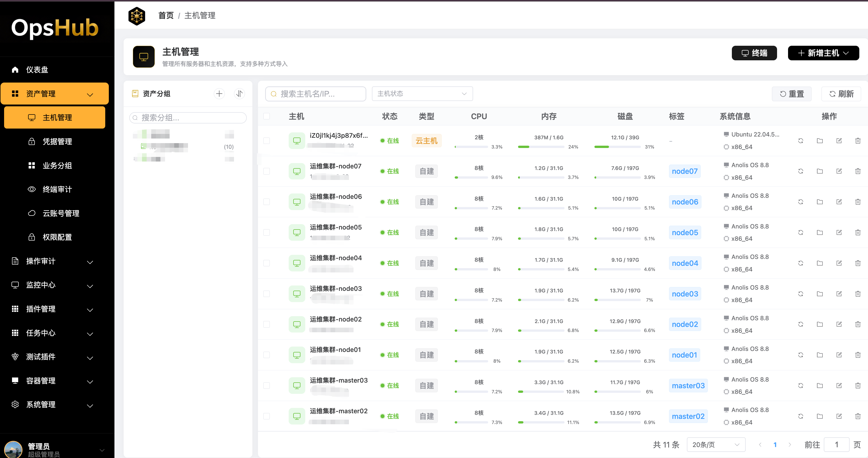Click the OpsHub hexagon logo in header
This screenshot has width=868, height=458.
pos(137,16)
